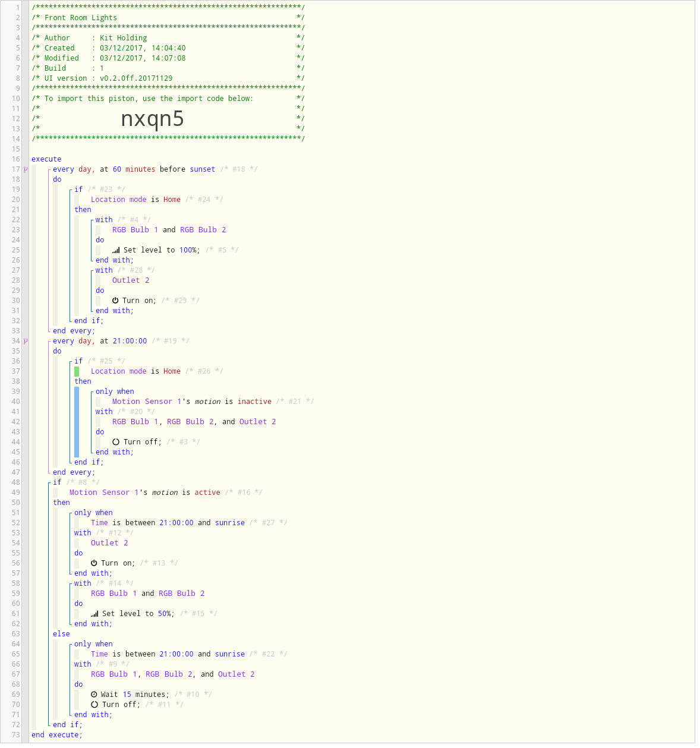
Task: Click the '100%' level value
Action: (x=188, y=250)
